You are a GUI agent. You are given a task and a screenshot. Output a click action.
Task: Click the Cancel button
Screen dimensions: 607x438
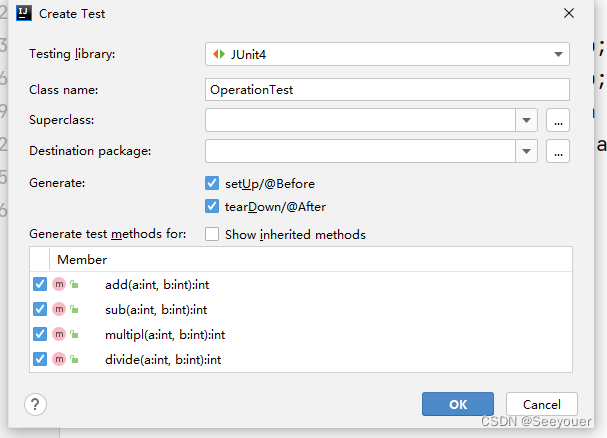click(542, 404)
